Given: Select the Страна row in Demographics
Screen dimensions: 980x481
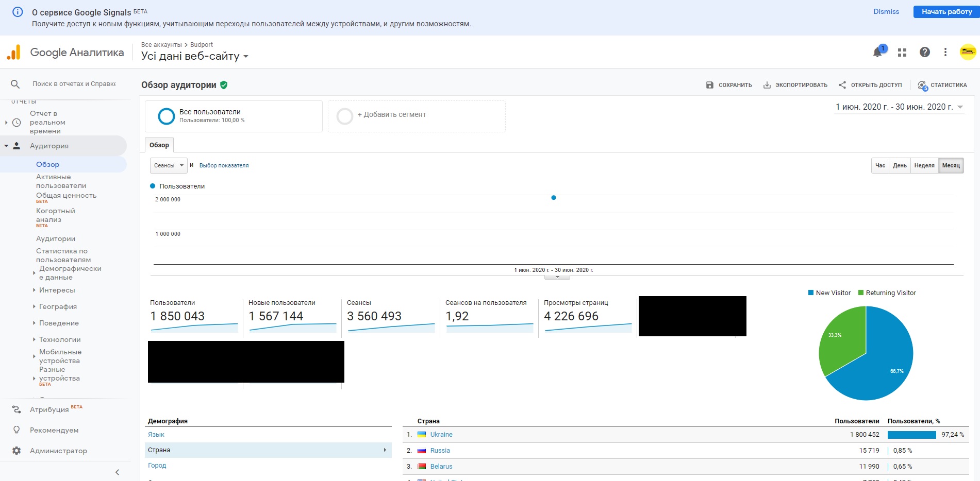Looking at the screenshot, I should [x=268, y=450].
